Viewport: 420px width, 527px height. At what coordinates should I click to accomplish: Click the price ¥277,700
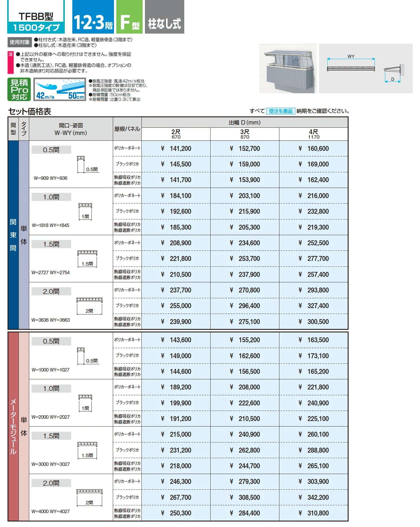314,259
